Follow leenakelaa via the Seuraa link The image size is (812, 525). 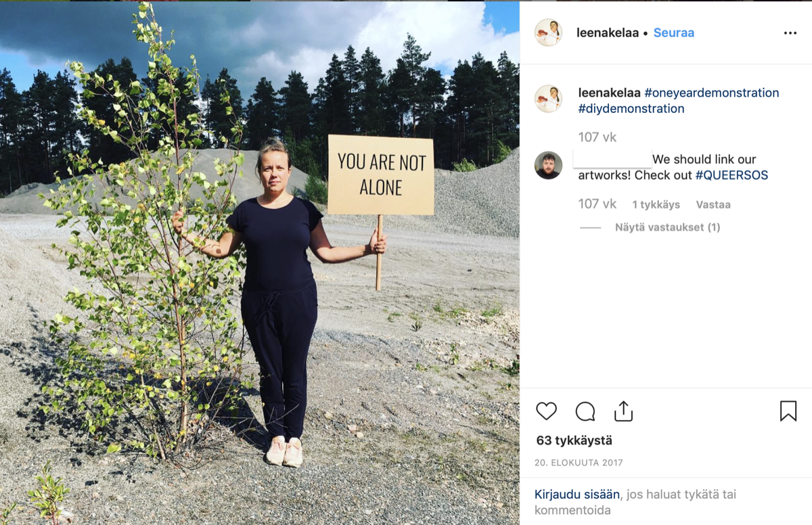point(674,32)
